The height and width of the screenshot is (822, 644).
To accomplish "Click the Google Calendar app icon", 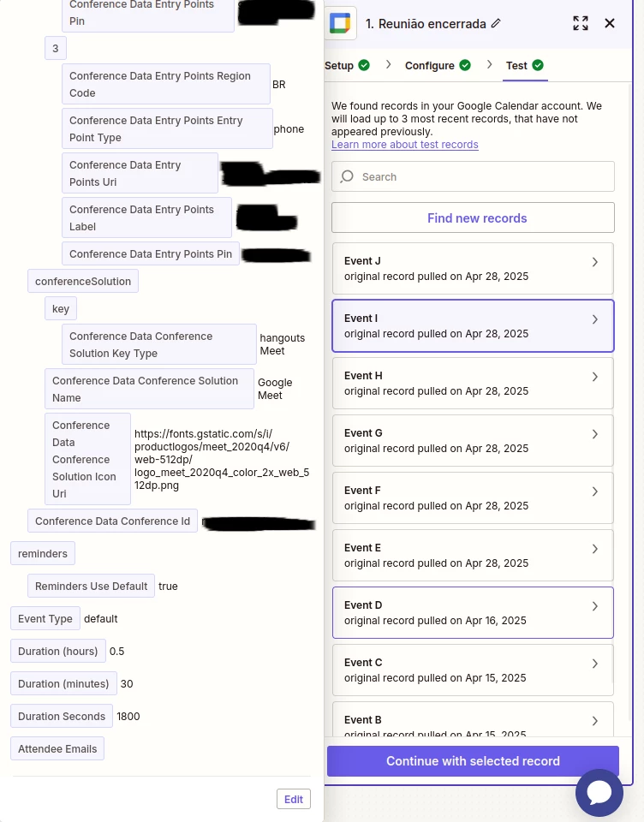I will tap(340, 24).
